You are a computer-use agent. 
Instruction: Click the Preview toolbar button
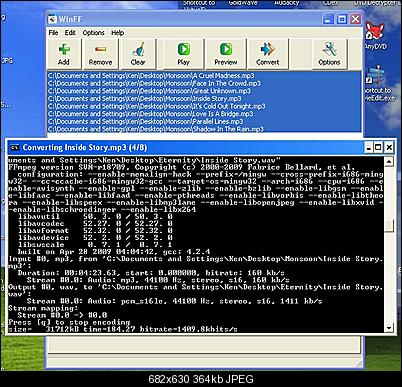[x=226, y=54]
